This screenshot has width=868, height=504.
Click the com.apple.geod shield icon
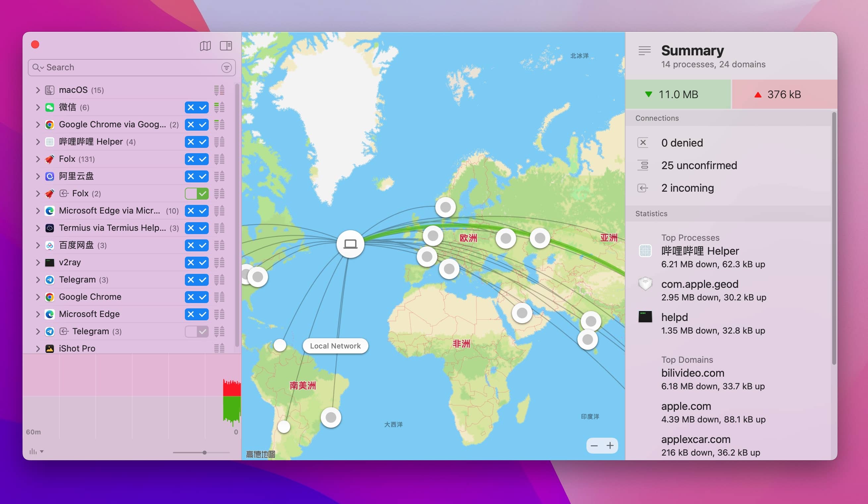(645, 284)
